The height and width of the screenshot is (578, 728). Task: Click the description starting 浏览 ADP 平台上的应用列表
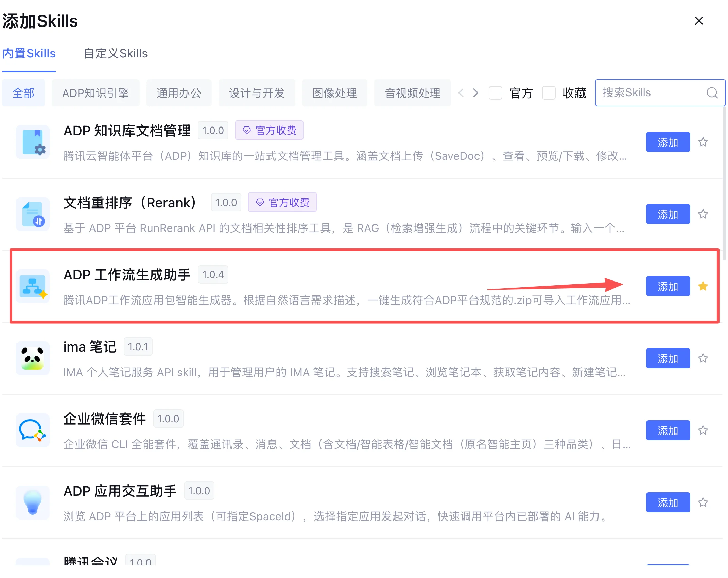335,516
